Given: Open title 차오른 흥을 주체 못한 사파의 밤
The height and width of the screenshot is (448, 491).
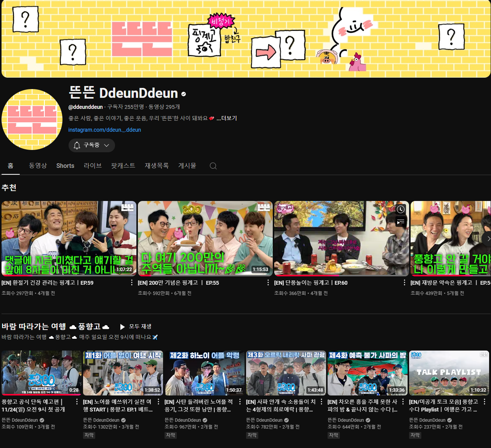Looking at the screenshot, I should coord(363,405).
